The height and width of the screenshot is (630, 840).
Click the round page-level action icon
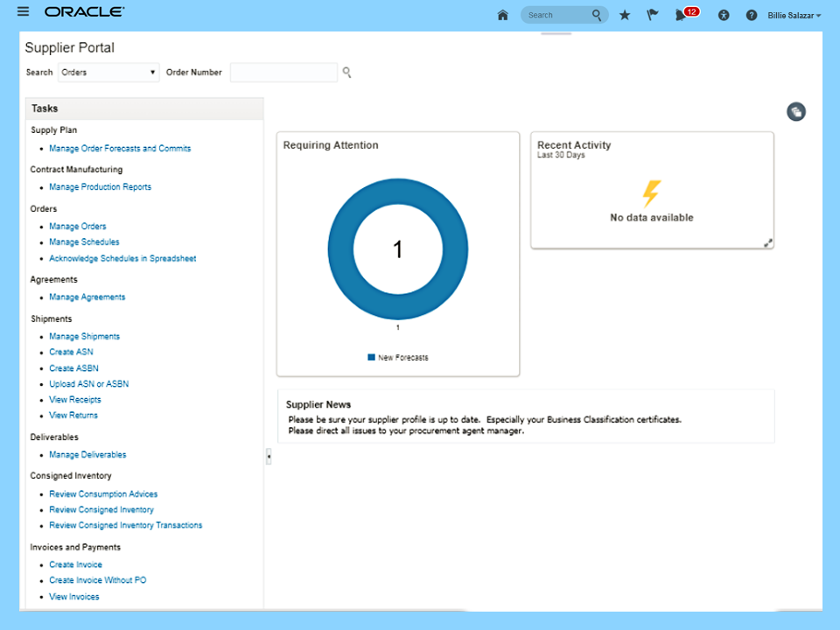pyautogui.click(x=796, y=111)
